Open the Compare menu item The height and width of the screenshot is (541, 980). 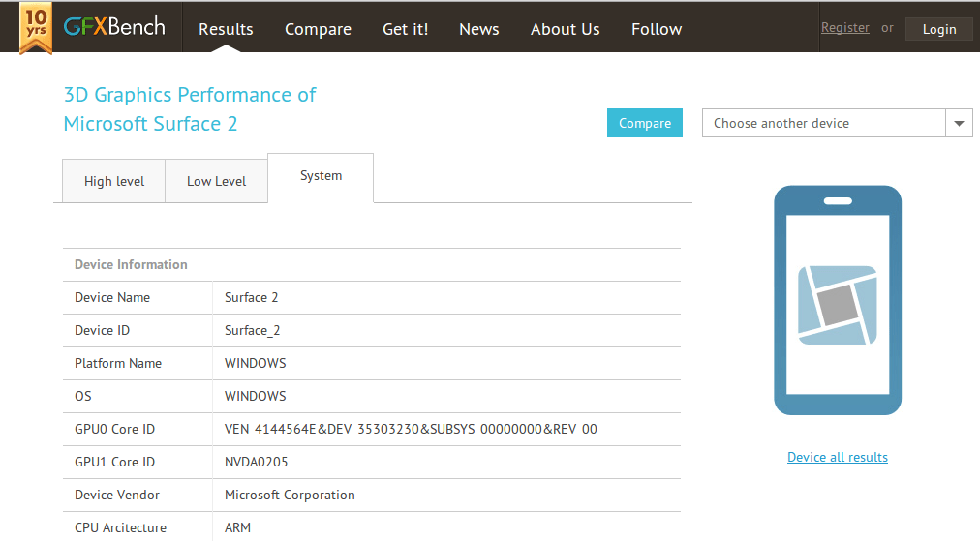click(318, 29)
